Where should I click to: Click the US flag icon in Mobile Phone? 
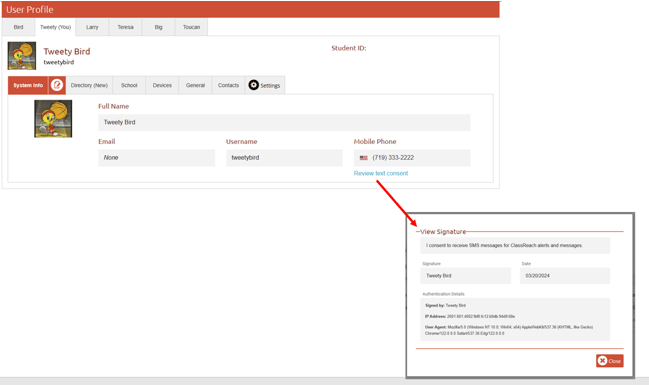363,158
